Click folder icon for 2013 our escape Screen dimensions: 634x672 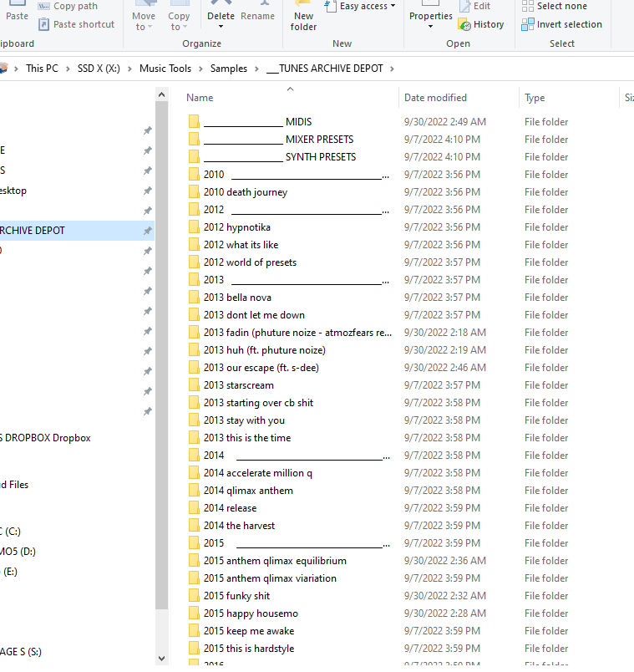point(194,368)
